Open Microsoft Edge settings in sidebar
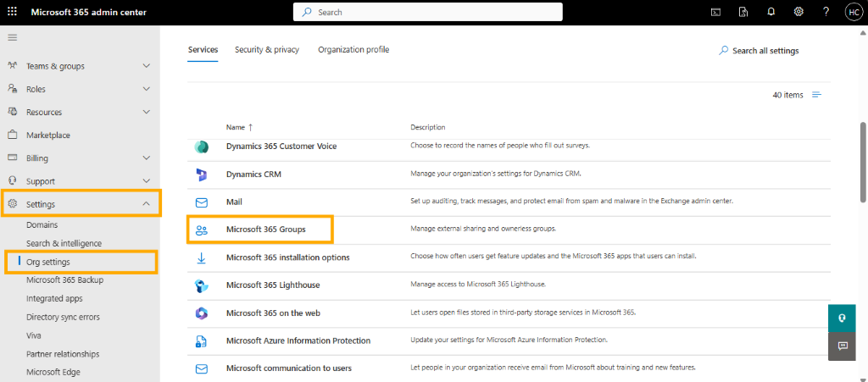Image resolution: width=868 pixels, height=382 pixels. [x=53, y=372]
